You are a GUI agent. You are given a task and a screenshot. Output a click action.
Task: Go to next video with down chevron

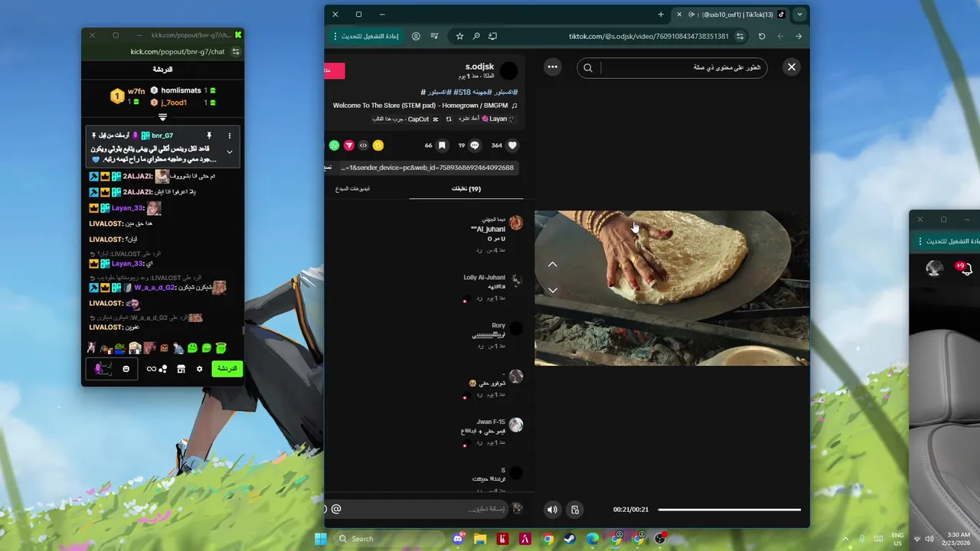(553, 290)
